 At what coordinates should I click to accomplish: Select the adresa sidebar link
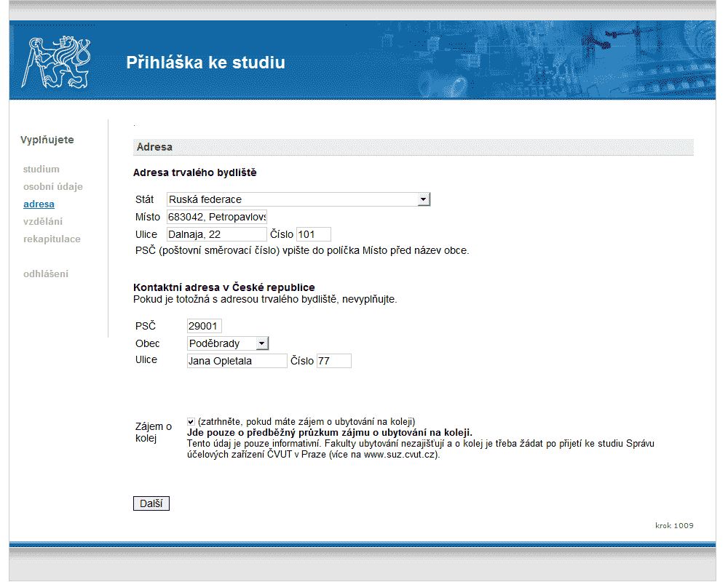(x=39, y=204)
